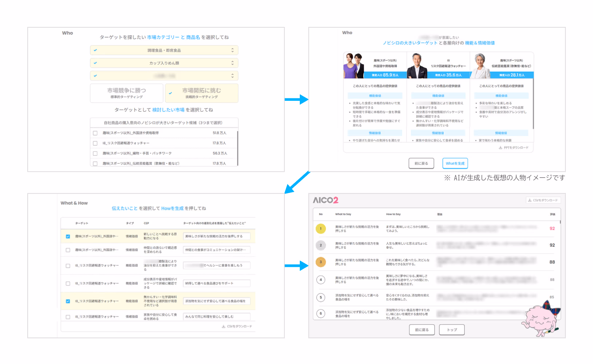This screenshot has height=364, width=593.
Task: Click the 機能価値 label on the middle persona card
Action: click(x=439, y=95)
